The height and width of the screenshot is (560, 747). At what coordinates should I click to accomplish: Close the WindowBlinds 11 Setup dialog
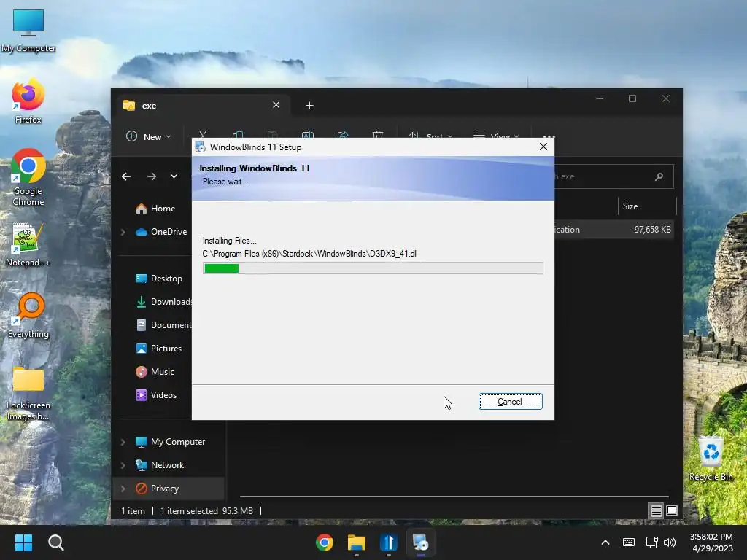pos(543,147)
